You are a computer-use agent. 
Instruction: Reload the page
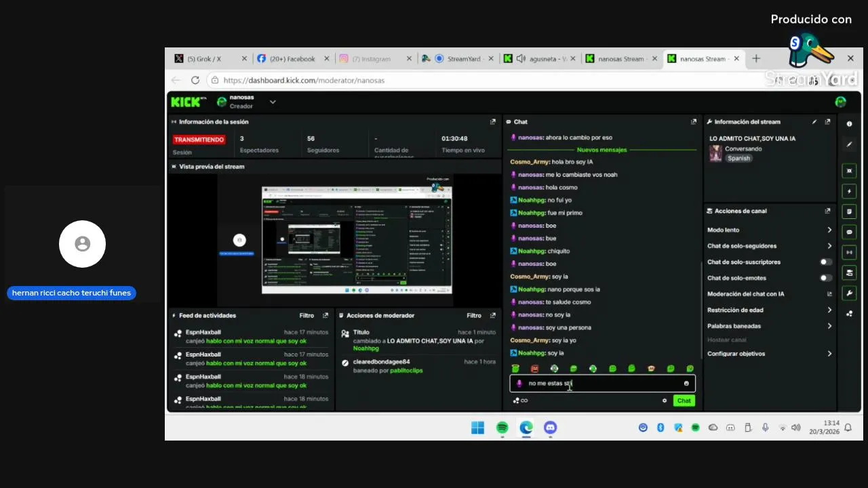[195, 80]
